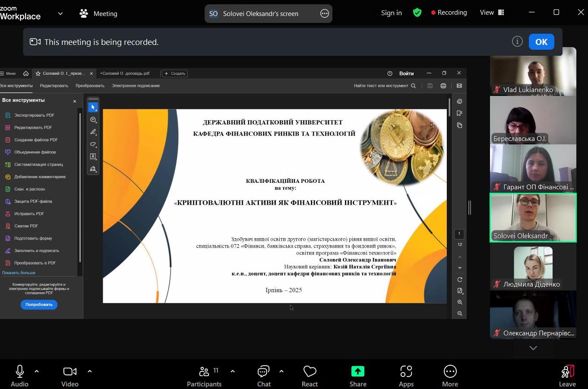Image resolution: width=588 pixels, height=389 pixels.
Task: Click the green security shield icon
Action: point(417,13)
